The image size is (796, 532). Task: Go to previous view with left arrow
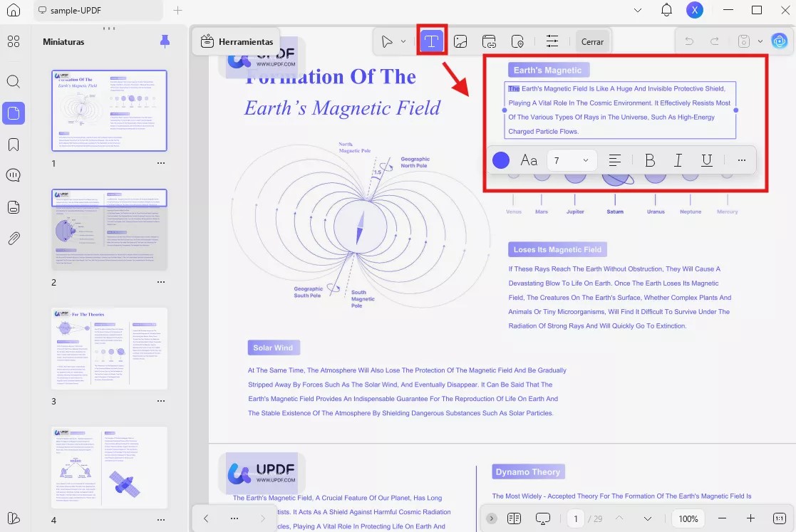tap(206, 518)
